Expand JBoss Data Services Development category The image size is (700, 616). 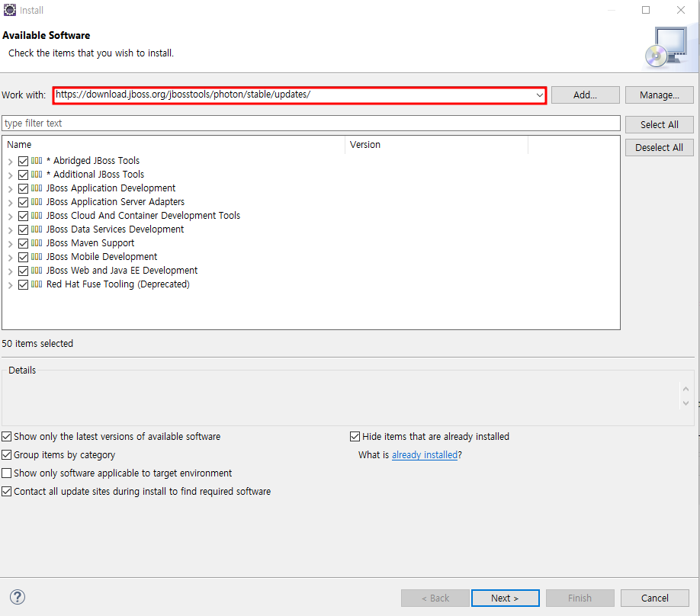tap(10, 230)
